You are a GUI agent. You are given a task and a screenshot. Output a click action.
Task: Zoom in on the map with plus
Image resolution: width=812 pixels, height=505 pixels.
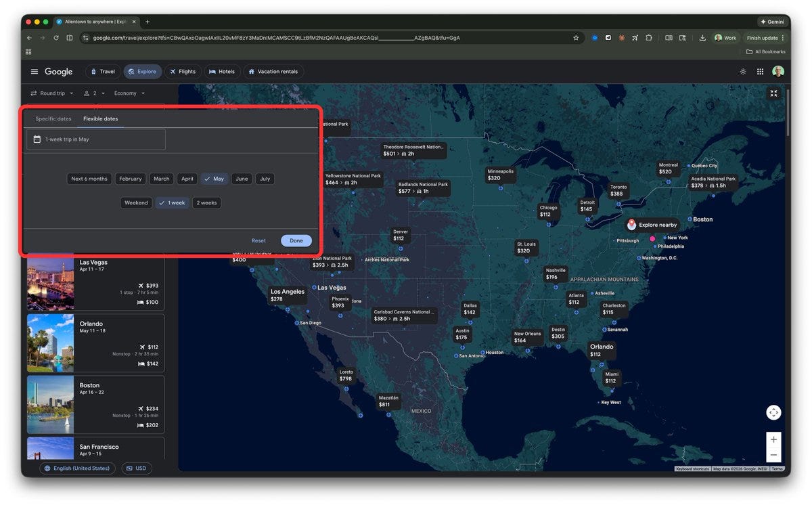773,439
